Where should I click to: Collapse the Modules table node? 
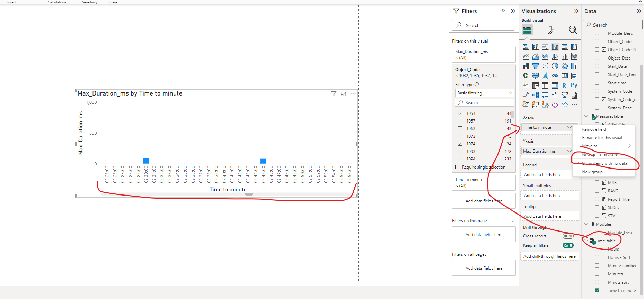tap(586, 224)
